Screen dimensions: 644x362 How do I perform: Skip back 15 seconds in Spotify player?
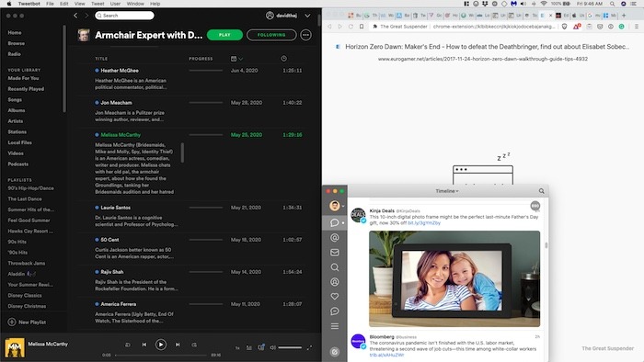click(x=128, y=345)
